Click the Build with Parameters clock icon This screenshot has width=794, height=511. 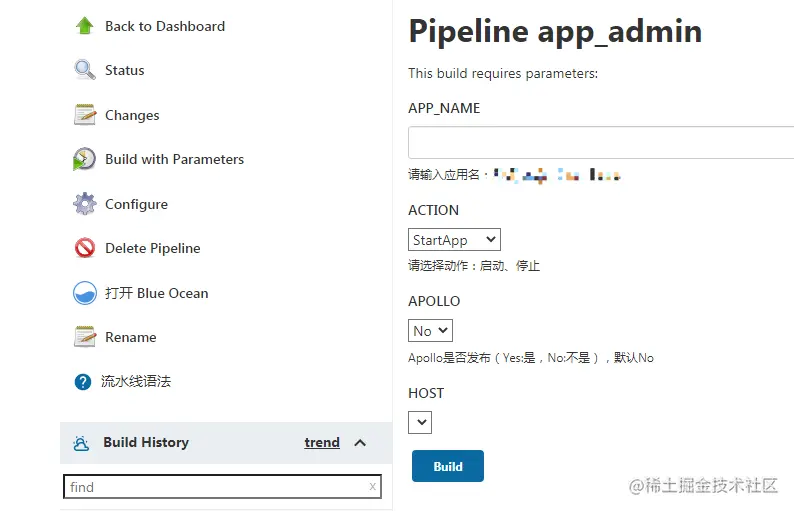tap(84, 159)
